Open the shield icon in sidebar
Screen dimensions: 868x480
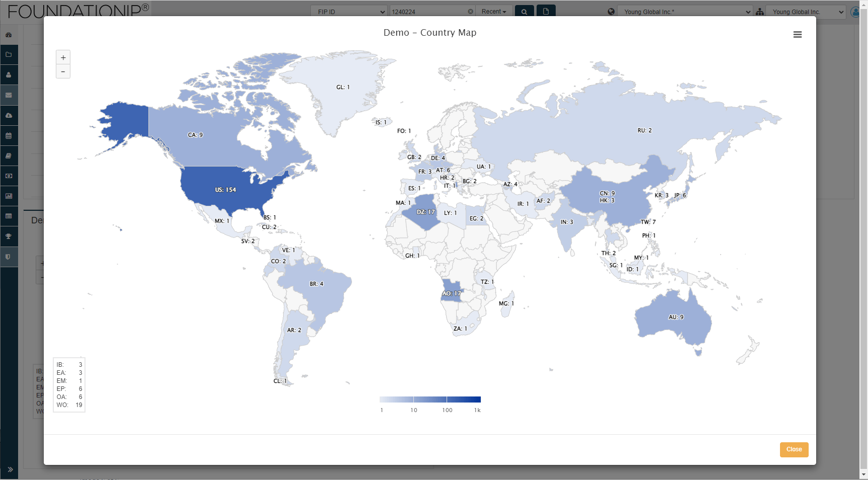pos(9,257)
